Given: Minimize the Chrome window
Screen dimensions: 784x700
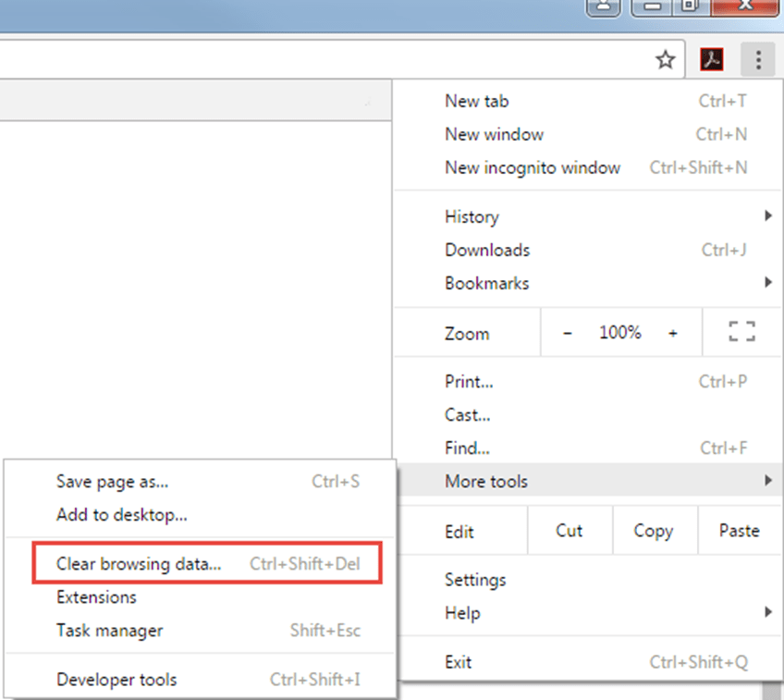Looking at the screenshot, I should tap(652, 6).
